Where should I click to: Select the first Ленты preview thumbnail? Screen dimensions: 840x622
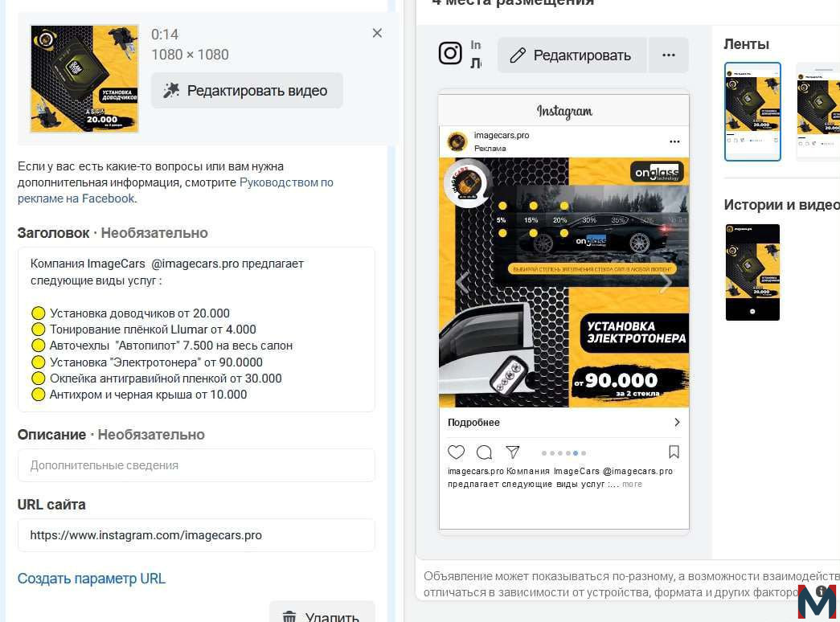click(x=752, y=112)
